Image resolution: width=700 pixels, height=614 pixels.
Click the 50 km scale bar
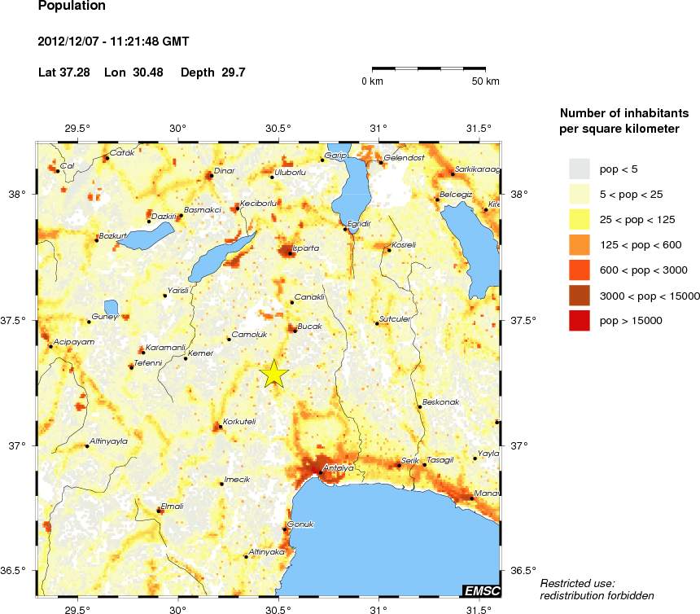[429, 68]
